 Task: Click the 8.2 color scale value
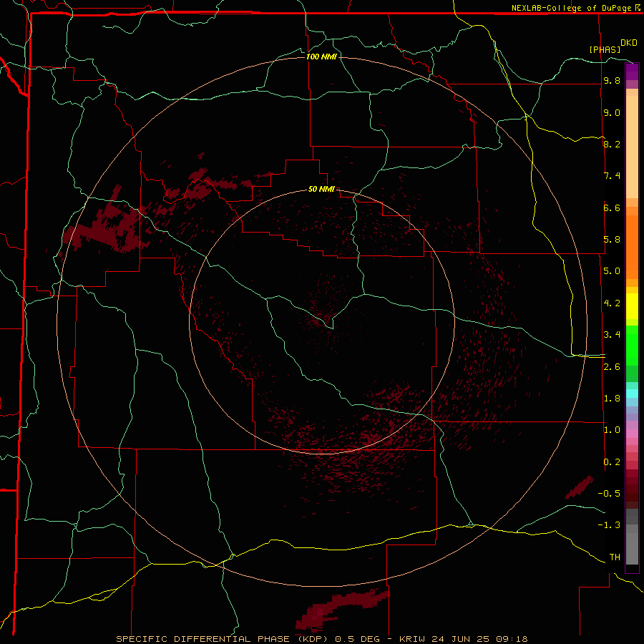612,144
